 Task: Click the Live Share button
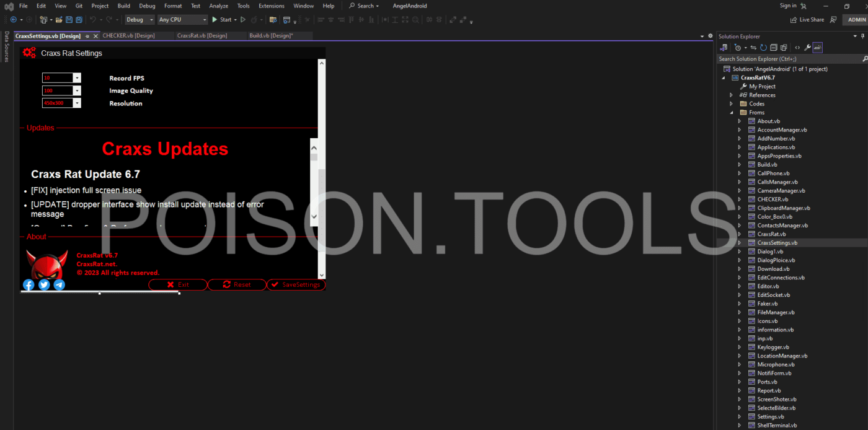(807, 20)
